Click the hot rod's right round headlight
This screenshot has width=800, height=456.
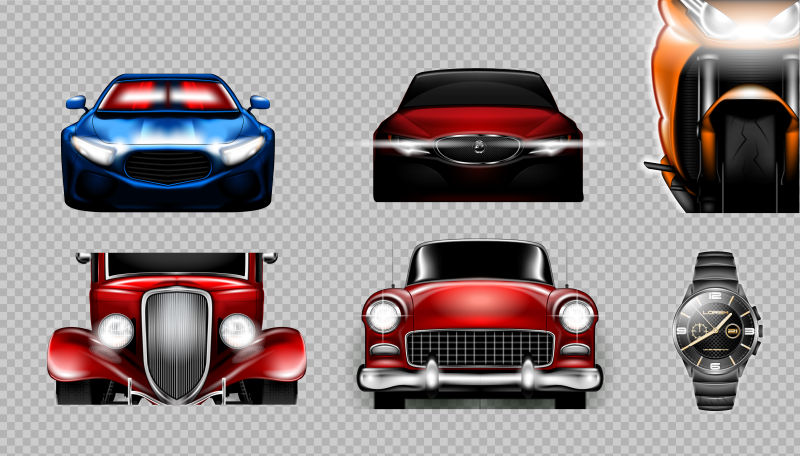click(x=237, y=330)
